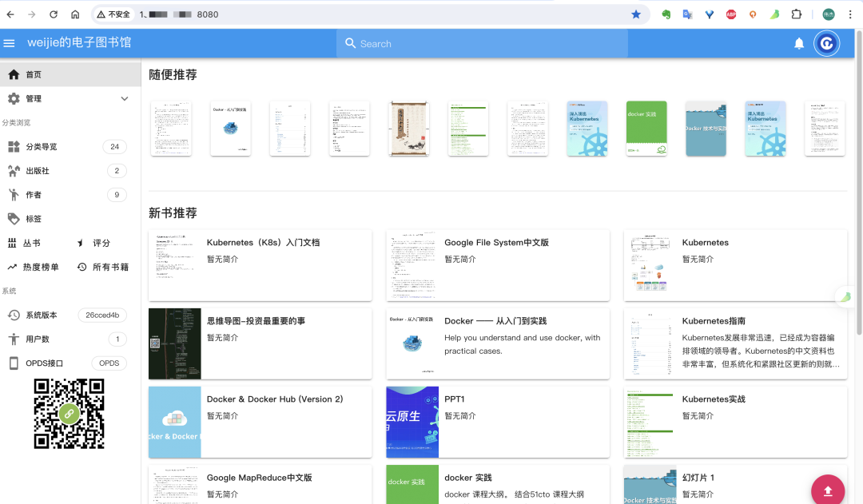The width and height of the screenshot is (863, 504).
Task: Click the Docker 从入门到实践 cover thumbnail
Action: [412, 343]
